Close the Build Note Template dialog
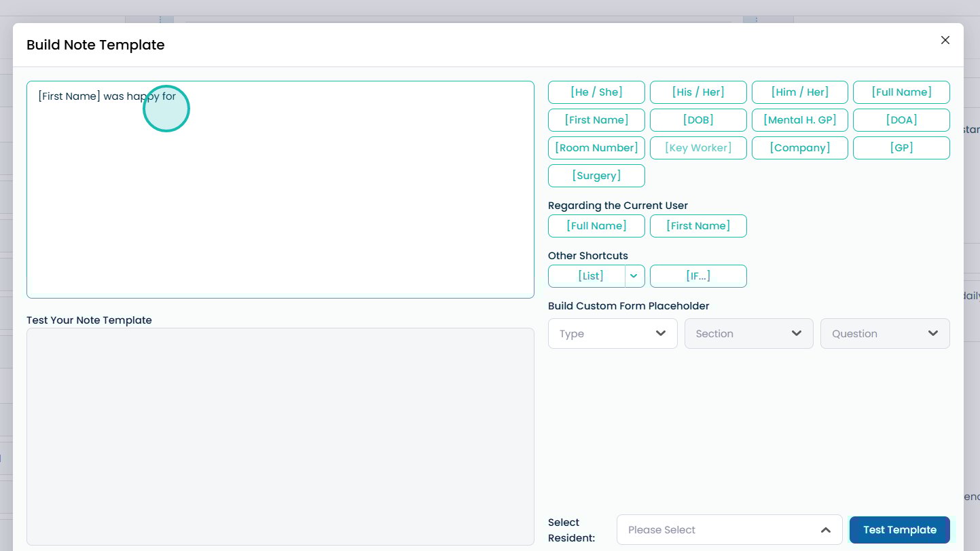The height and width of the screenshot is (551, 980). click(x=945, y=40)
